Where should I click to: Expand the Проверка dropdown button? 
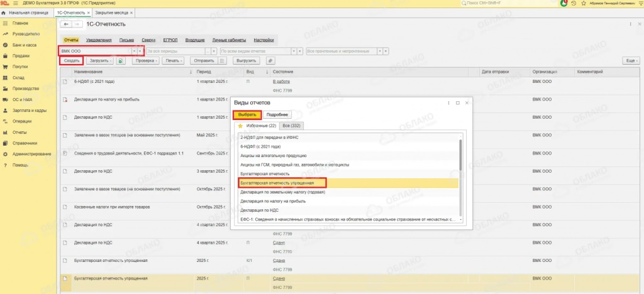click(146, 61)
